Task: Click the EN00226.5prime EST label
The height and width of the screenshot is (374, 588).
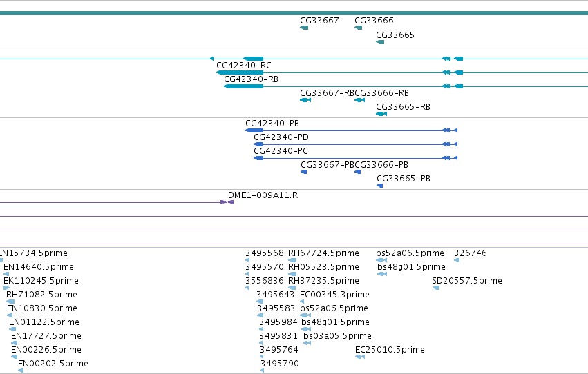Action: 46,351
